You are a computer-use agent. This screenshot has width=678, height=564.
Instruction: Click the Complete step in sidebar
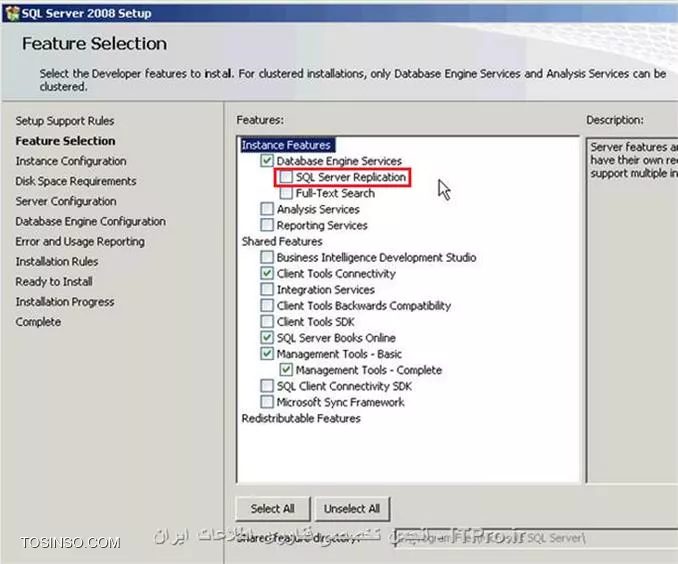point(38,322)
